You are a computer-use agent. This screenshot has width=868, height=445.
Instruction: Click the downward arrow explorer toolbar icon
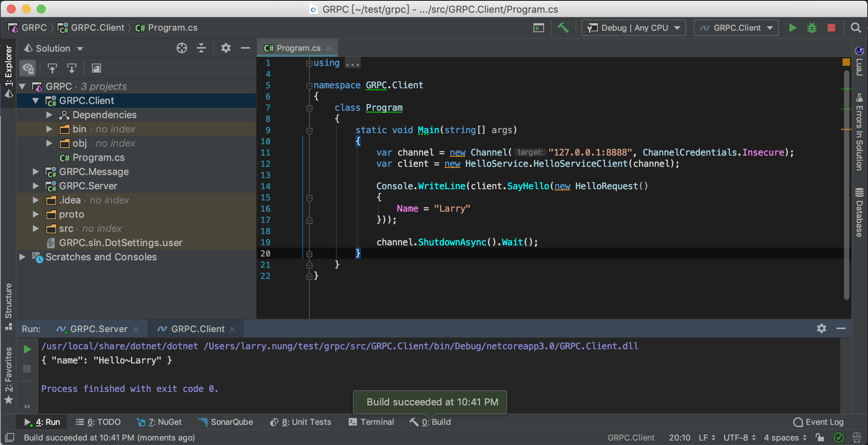(x=72, y=68)
